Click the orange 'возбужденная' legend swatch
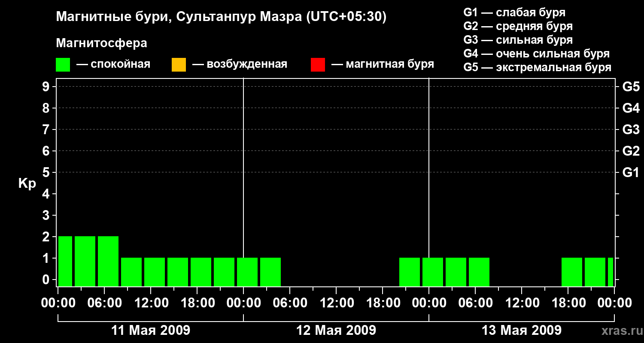The image size is (644, 343). point(179,65)
